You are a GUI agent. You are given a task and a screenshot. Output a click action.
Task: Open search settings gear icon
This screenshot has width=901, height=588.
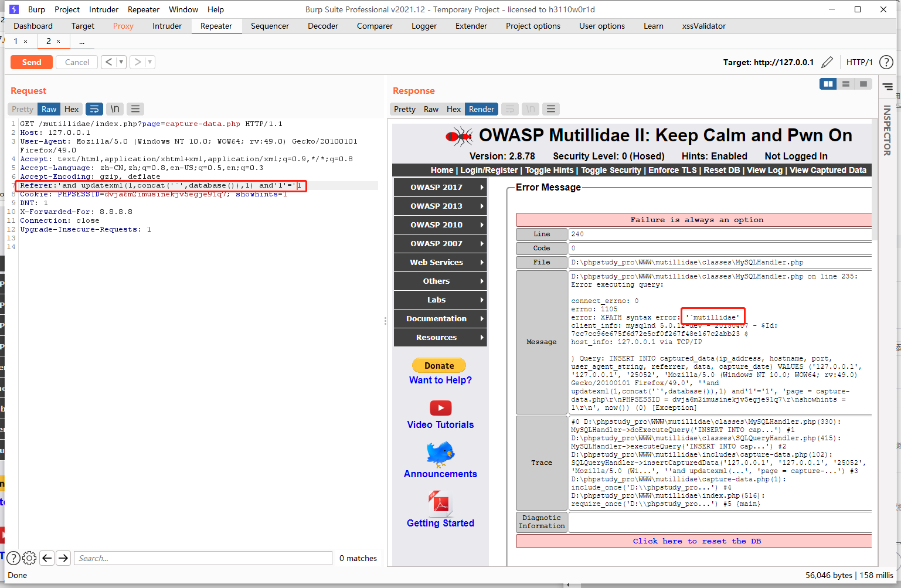coord(29,558)
